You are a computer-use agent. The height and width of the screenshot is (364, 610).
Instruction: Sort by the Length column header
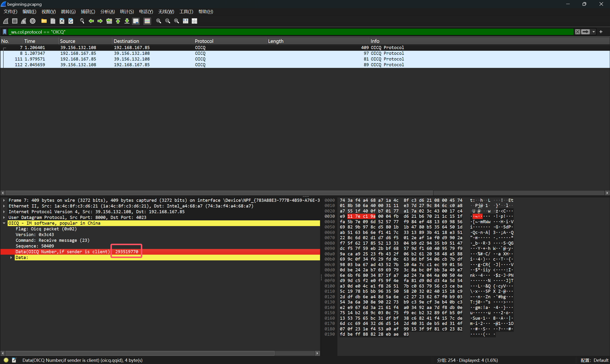(x=318, y=41)
